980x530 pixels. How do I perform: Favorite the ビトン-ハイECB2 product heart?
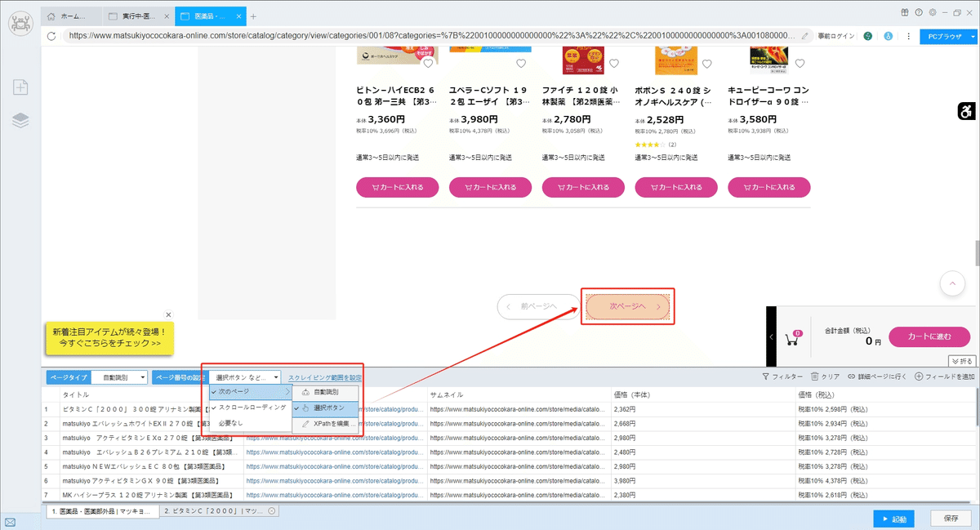coord(428,64)
